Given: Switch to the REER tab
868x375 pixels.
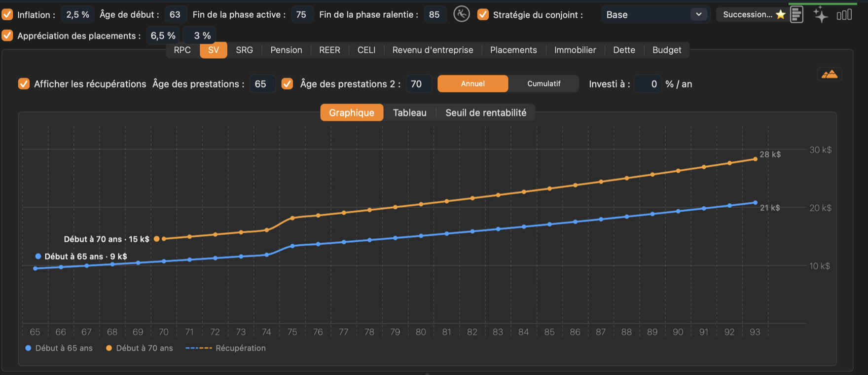Looking at the screenshot, I should pyautogui.click(x=329, y=50).
